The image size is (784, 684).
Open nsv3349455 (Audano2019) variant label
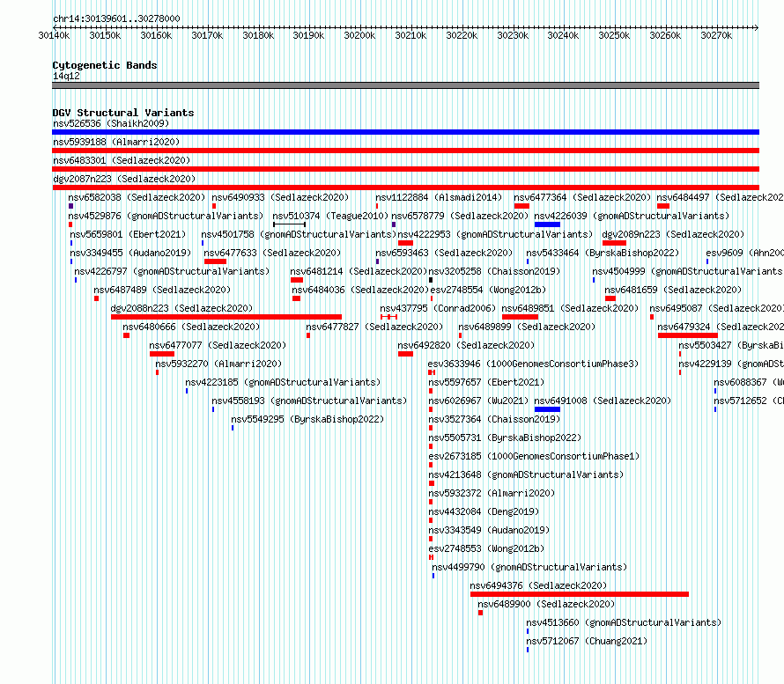130,253
